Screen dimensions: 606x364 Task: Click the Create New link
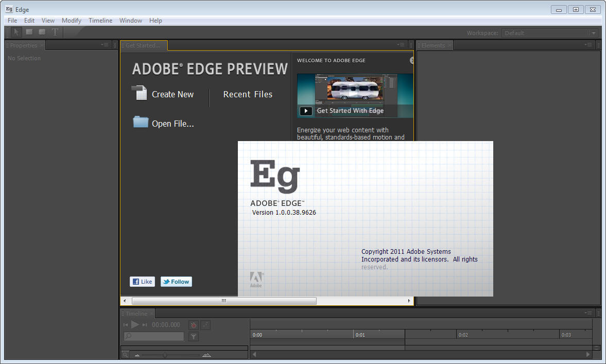point(173,94)
